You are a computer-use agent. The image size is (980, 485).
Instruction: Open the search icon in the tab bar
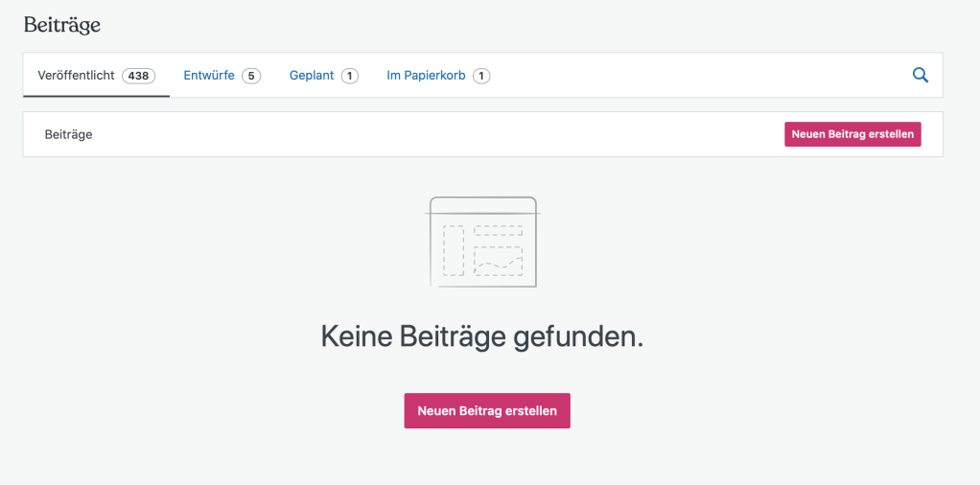(920, 76)
